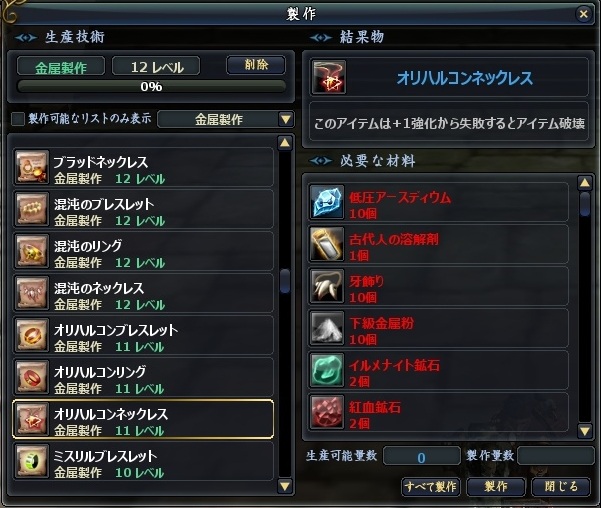
Task: Click the 古代人の溶解剤 material icon
Action: [327, 244]
